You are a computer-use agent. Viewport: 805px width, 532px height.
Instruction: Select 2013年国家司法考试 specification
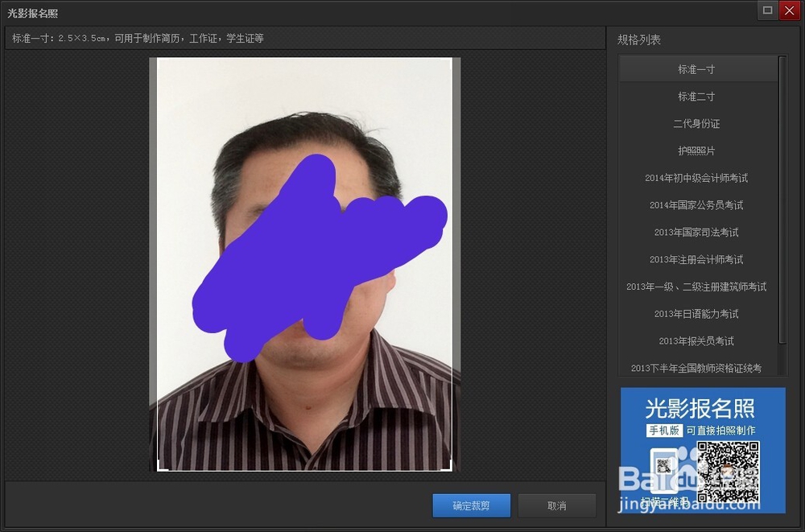point(696,232)
